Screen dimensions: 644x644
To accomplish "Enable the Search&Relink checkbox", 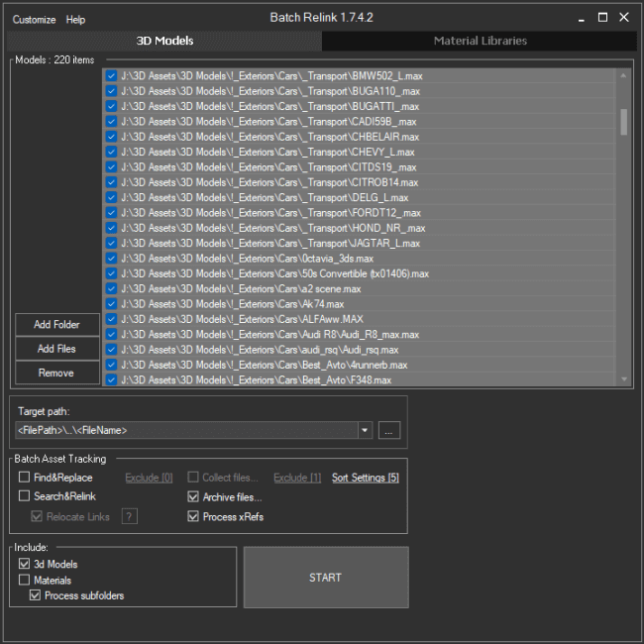I will (24, 496).
